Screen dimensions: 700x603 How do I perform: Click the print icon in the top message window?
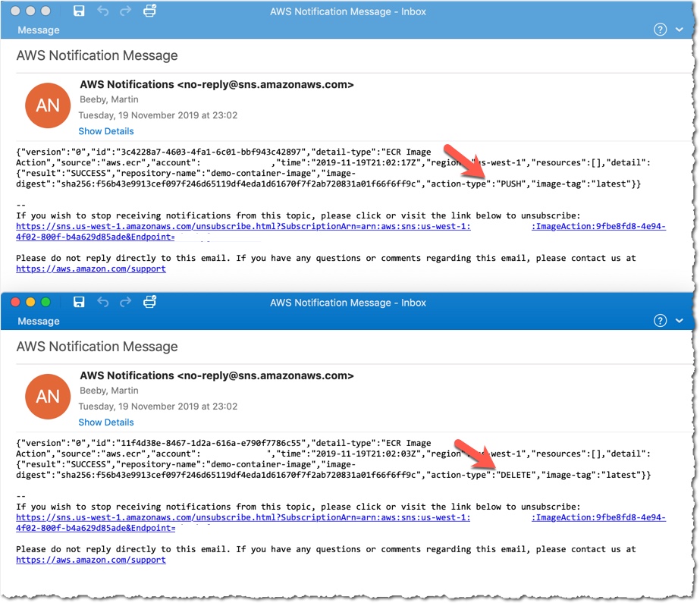coord(149,11)
